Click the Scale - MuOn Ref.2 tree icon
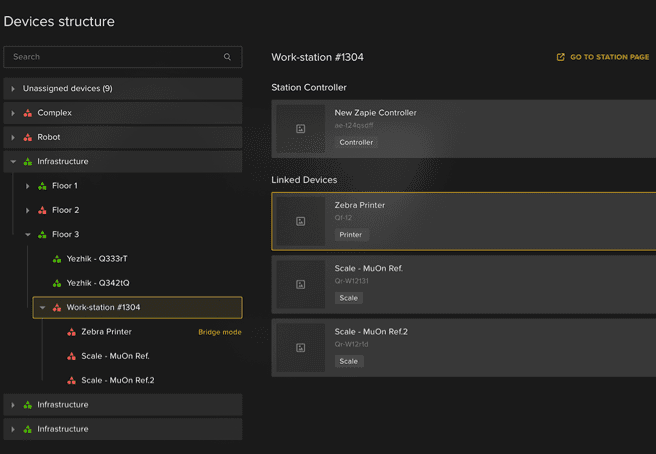656x454 pixels. [x=71, y=380]
